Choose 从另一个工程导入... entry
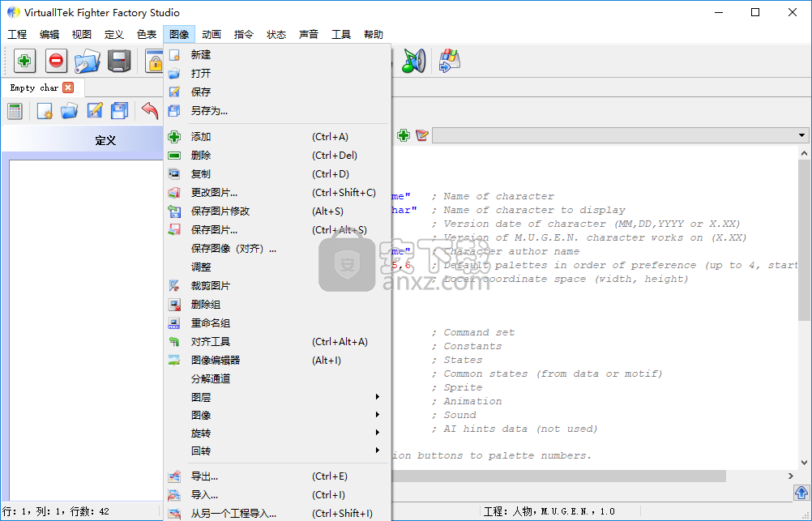Image resolution: width=812 pixels, height=521 pixels. tap(277, 513)
